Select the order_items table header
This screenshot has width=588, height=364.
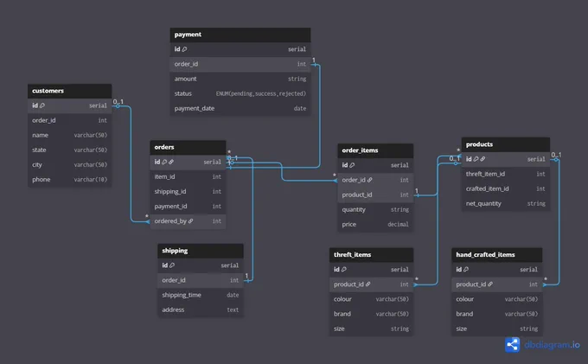tap(375, 150)
